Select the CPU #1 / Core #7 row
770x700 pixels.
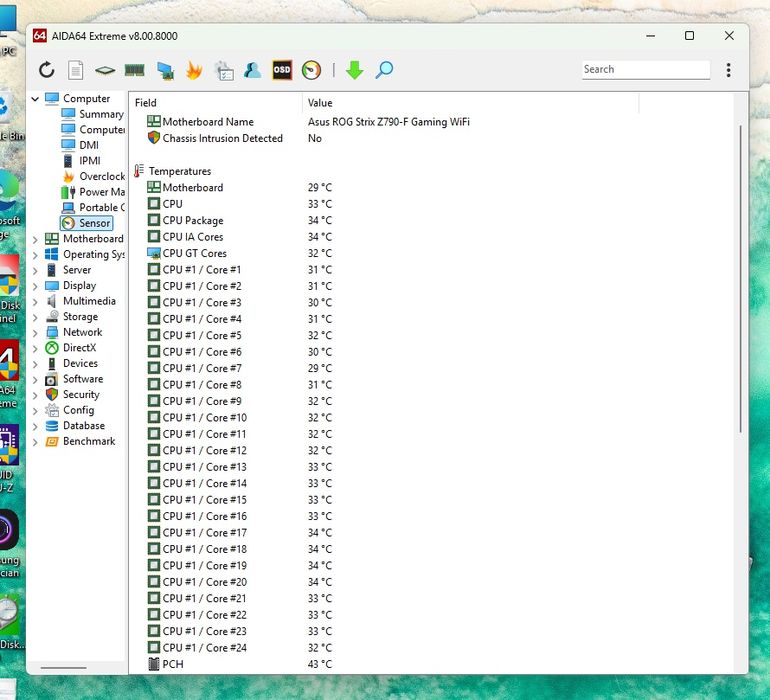tap(384, 368)
